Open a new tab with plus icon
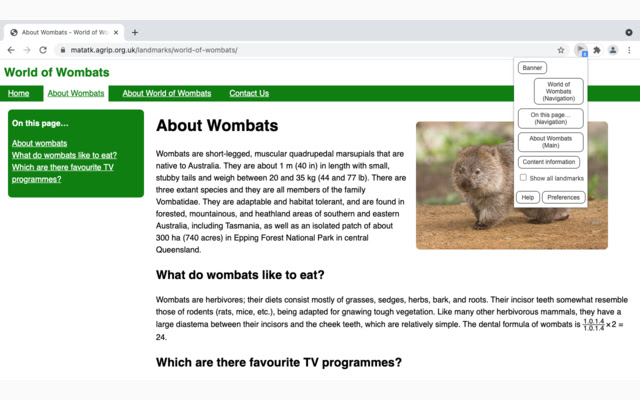The height and width of the screenshot is (400, 640). [x=135, y=32]
